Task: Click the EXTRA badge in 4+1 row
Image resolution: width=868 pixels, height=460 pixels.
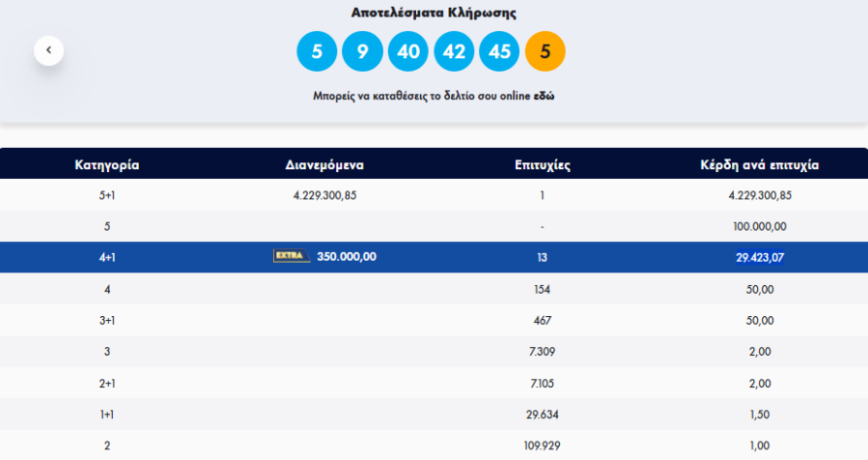Action: (x=291, y=256)
